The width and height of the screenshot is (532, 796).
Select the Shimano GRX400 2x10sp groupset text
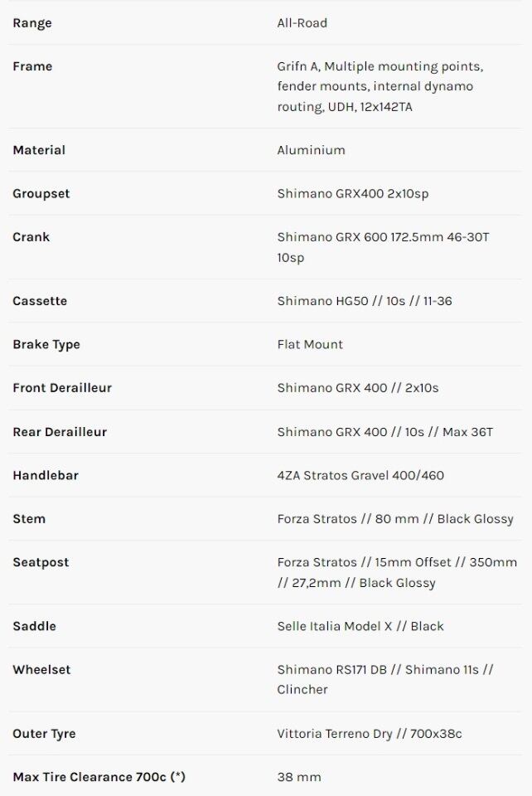[x=352, y=193]
